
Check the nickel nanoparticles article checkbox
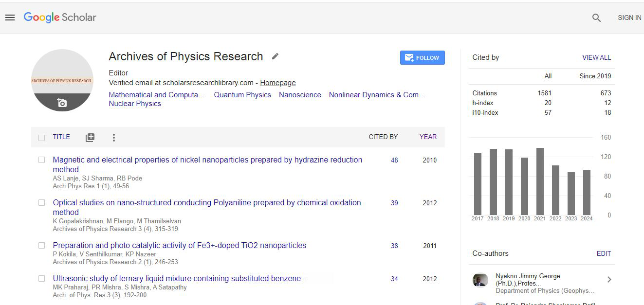coord(42,160)
